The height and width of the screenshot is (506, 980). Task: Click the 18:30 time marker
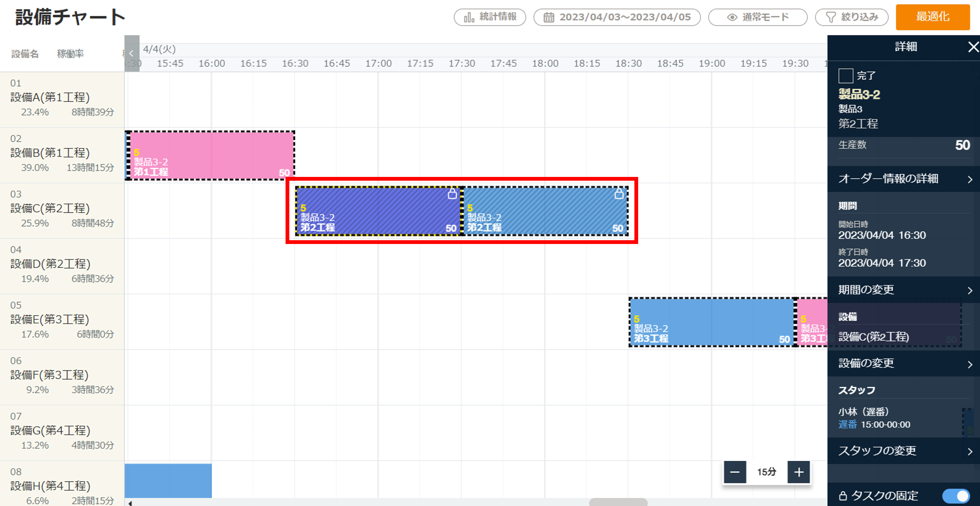point(628,64)
